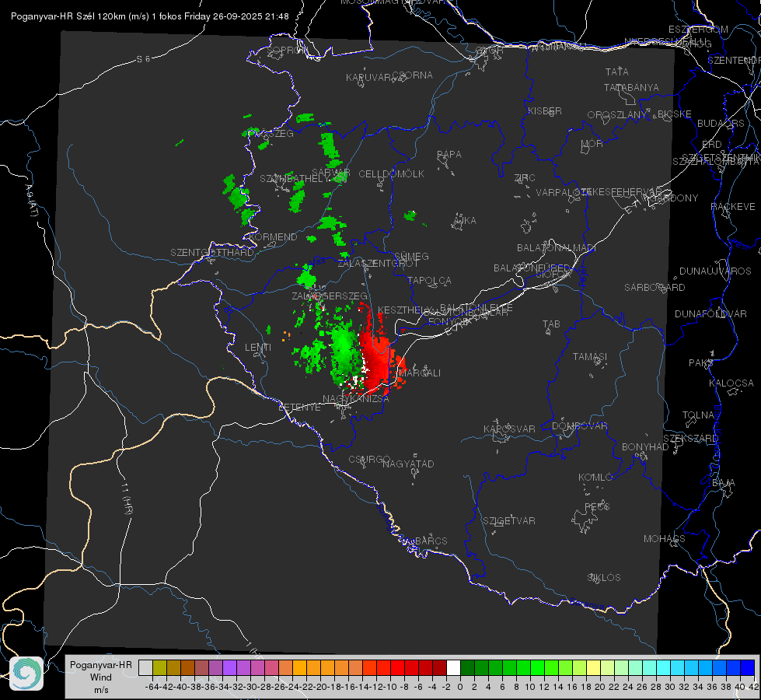Click the '11 (HR)' road label

coord(127,499)
